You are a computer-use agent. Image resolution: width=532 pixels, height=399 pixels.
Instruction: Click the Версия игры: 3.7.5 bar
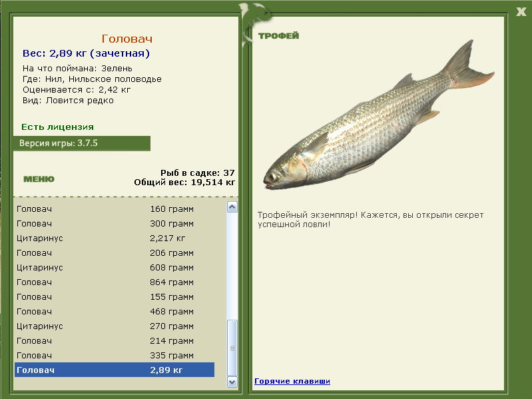(82, 143)
